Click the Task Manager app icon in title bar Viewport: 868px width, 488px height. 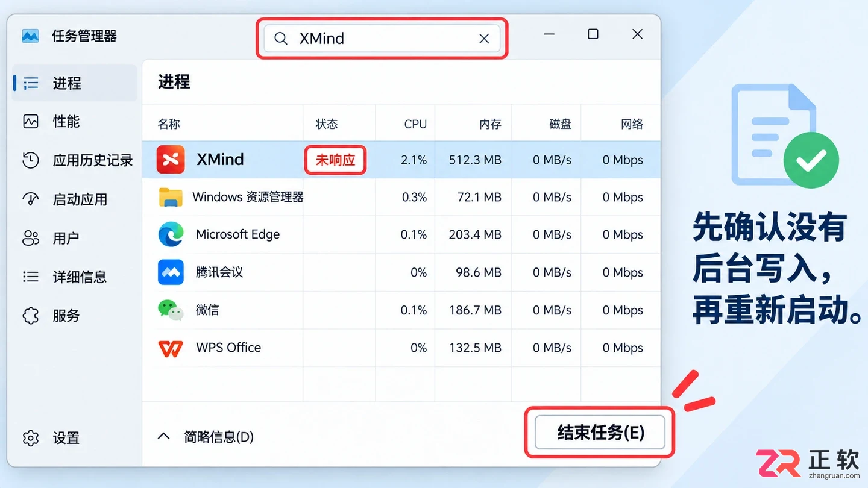tap(30, 36)
